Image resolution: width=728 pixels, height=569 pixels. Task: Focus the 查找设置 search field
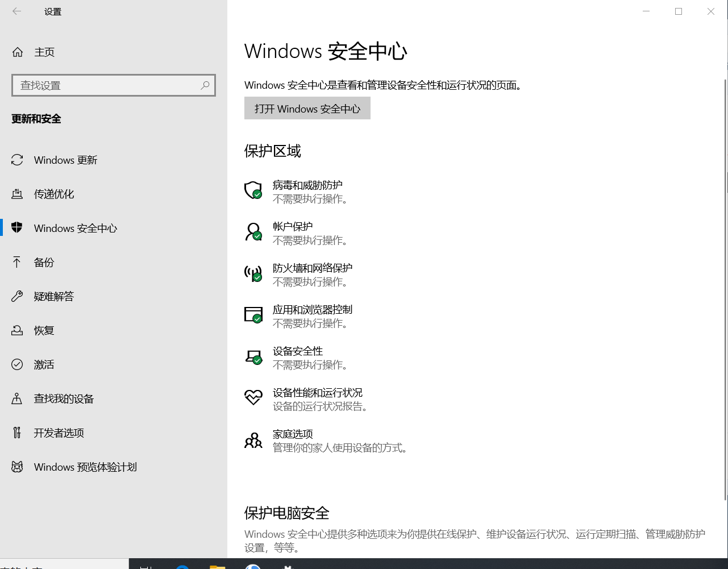click(114, 85)
